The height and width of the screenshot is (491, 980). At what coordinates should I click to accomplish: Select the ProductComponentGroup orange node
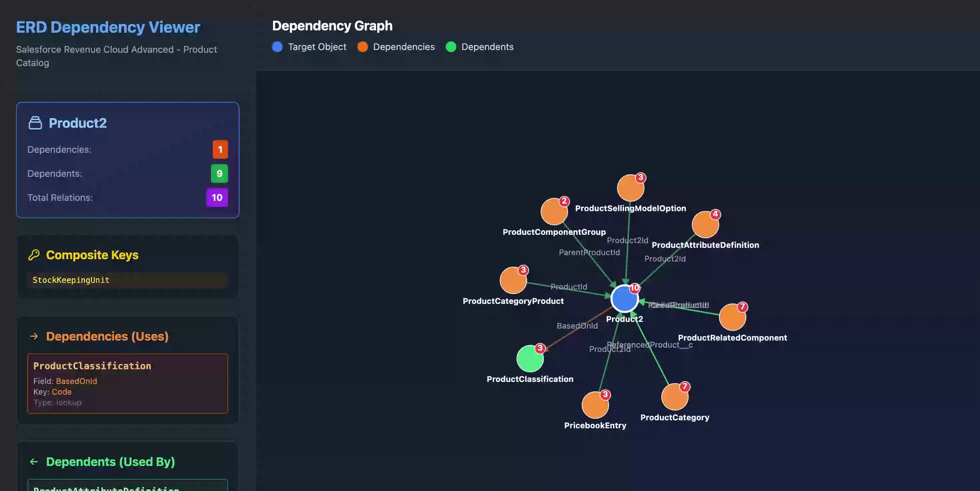coord(554,212)
